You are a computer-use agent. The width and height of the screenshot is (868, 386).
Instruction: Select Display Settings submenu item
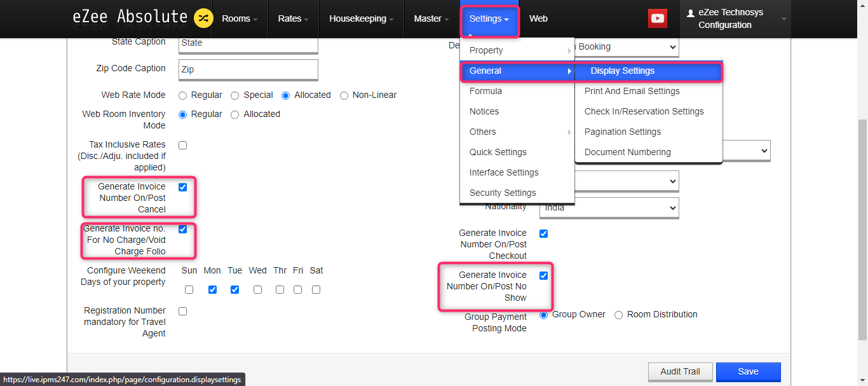click(x=649, y=71)
